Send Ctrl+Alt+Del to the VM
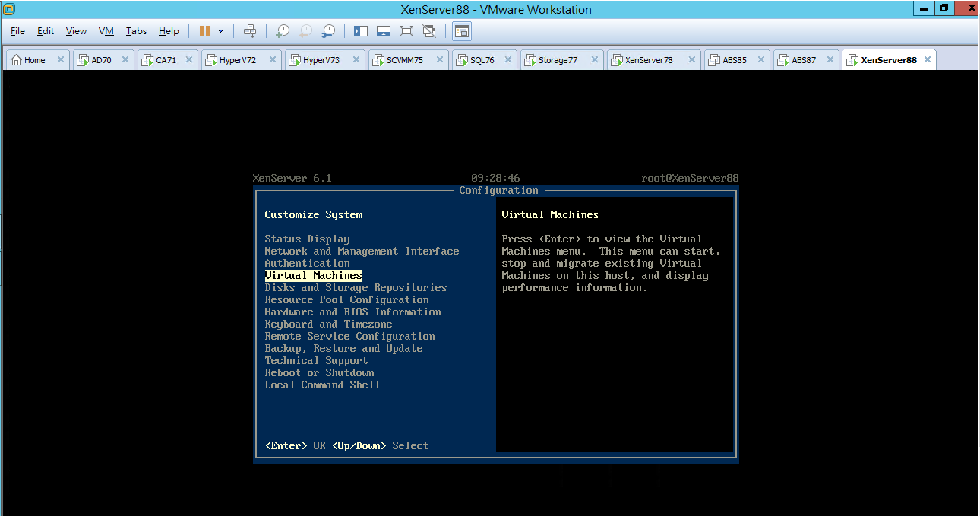This screenshot has height=516, width=980. [250, 31]
